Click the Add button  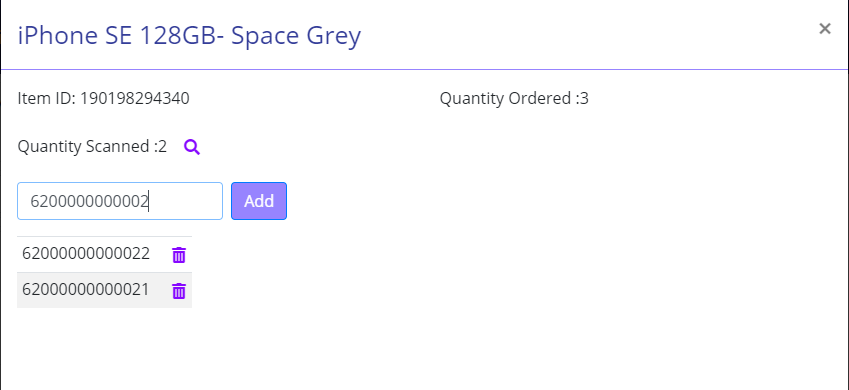[x=259, y=201]
